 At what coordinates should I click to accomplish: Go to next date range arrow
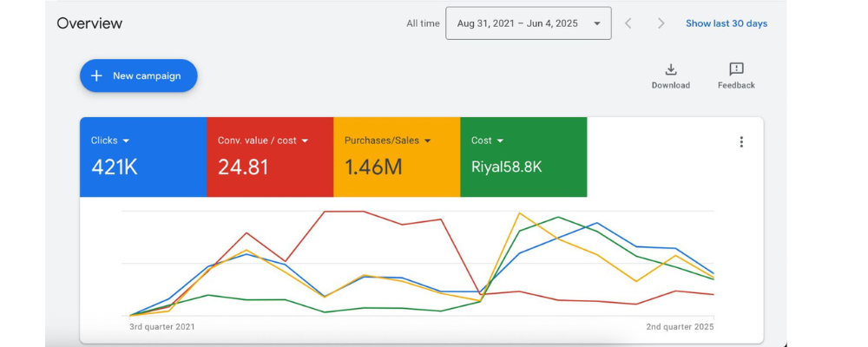pyautogui.click(x=661, y=23)
